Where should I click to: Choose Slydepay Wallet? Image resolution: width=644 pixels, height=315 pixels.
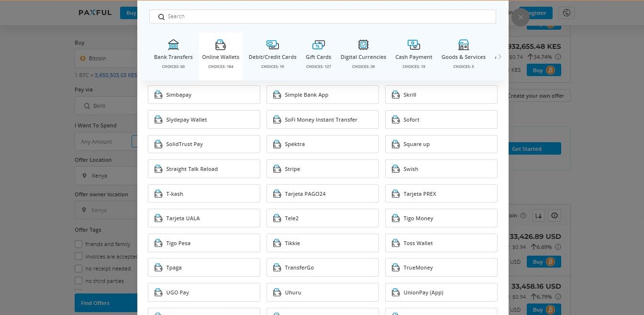coord(204,120)
